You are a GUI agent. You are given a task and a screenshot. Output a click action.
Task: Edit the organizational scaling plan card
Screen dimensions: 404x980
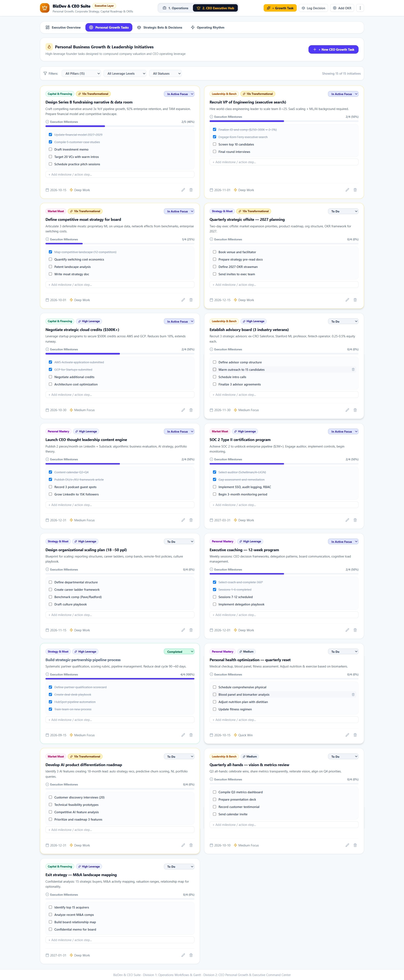click(183, 630)
